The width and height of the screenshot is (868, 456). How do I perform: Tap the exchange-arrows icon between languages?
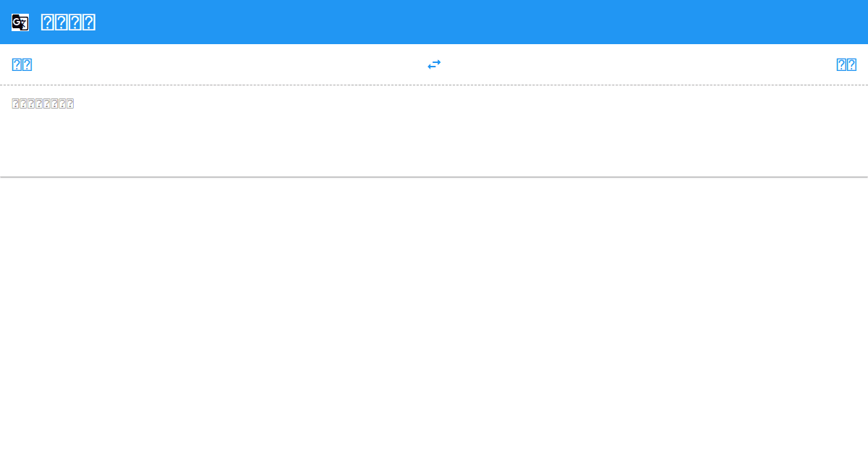point(434,64)
